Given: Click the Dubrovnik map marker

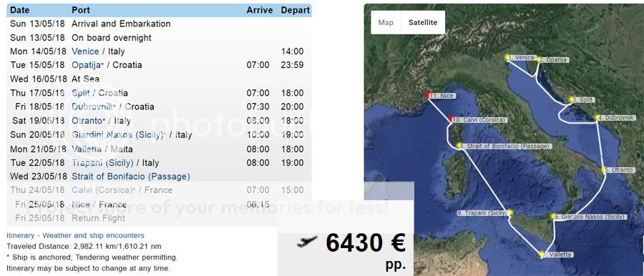Looking at the screenshot, I should click(x=597, y=118).
